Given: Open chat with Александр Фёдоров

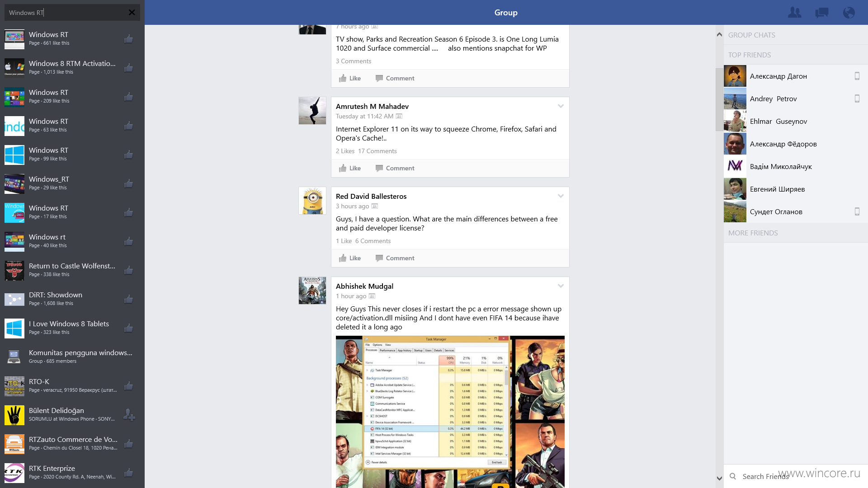Looking at the screenshot, I should click(796, 144).
